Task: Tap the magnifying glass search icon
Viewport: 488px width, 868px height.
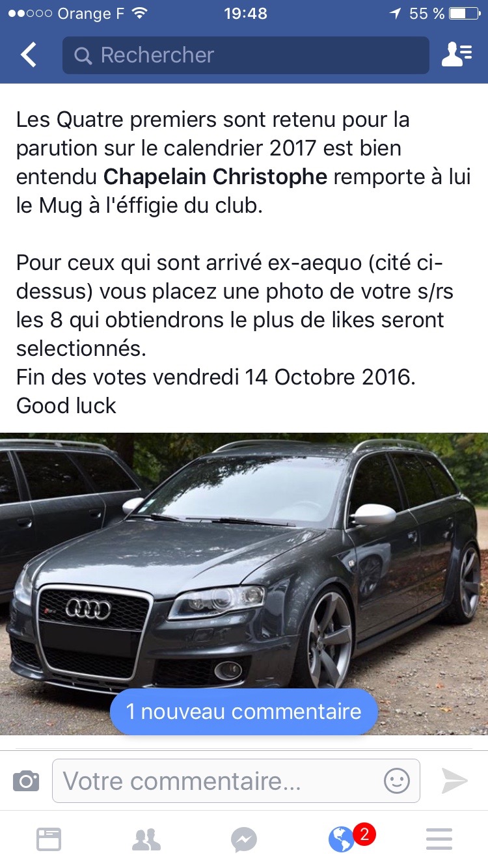Action: (x=83, y=56)
